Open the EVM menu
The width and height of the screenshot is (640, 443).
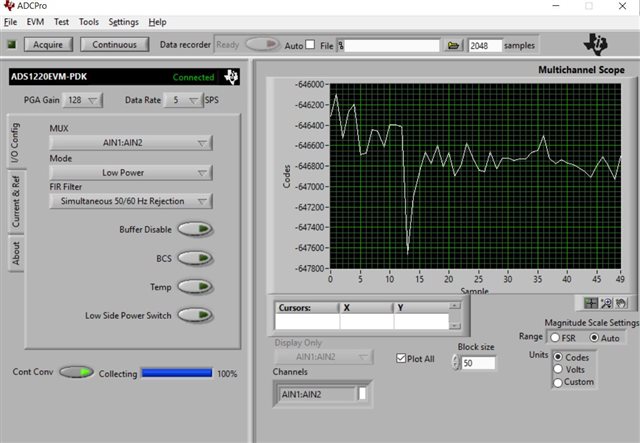(x=35, y=22)
